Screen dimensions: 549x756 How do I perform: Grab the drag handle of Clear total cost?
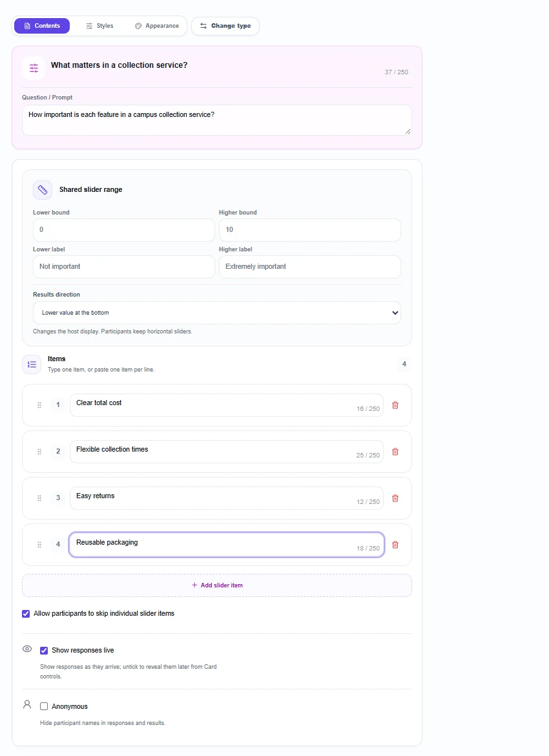[39, 406]
